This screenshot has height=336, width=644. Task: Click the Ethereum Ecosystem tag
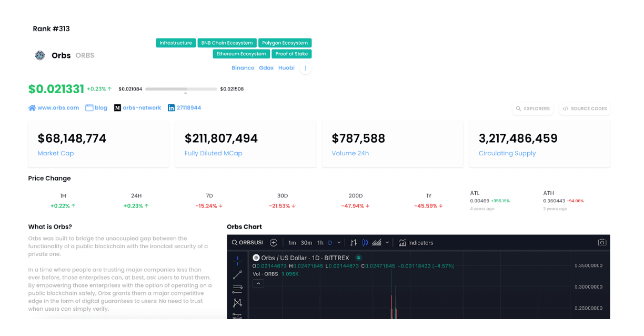click(x=241, y=54)
